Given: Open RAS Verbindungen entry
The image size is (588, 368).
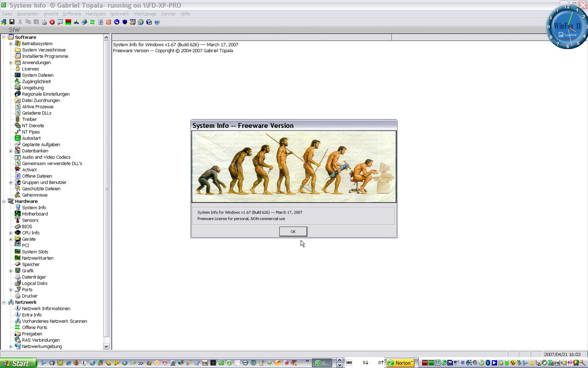Looking at the screenshot, I should (41, 340).
